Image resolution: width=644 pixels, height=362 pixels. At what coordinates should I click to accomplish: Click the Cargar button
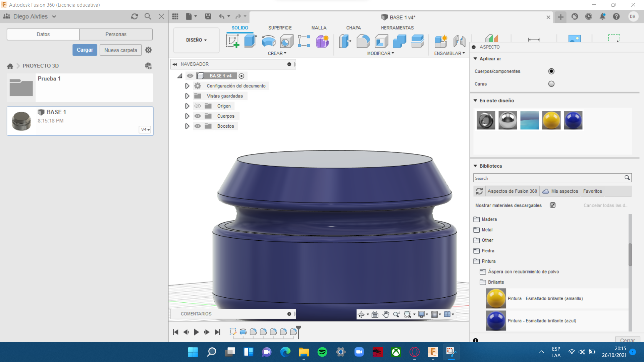85,50
